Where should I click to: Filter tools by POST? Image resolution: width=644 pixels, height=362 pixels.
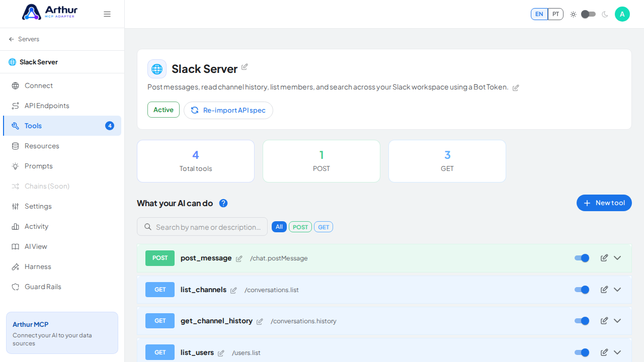pyautogui.click(x=300, y=227)
